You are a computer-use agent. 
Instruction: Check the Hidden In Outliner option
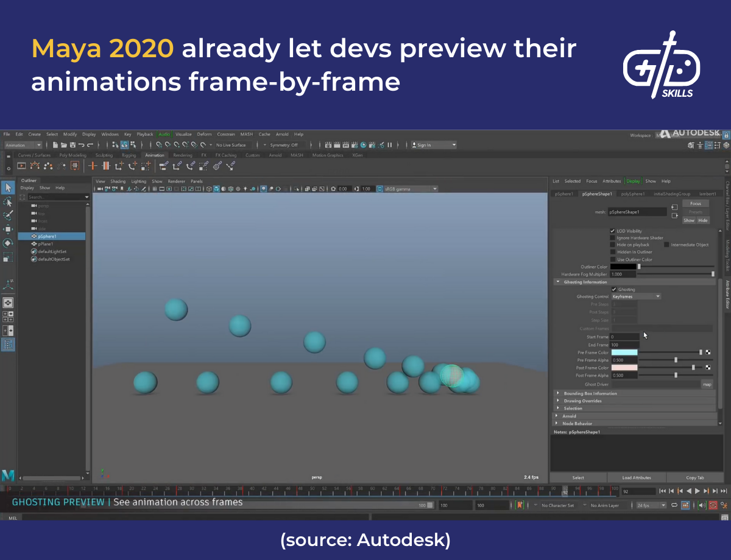[x=612, y=252]
